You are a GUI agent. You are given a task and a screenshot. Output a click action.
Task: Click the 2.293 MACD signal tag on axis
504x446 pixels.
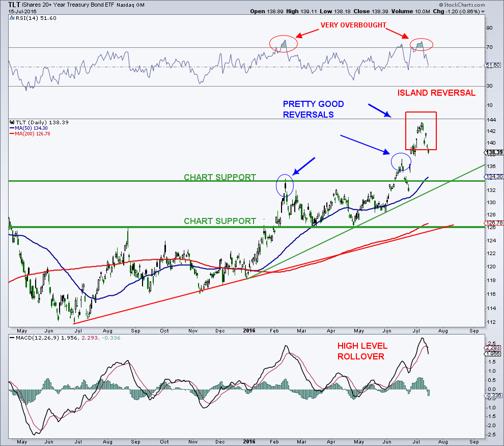pos(492,348)
